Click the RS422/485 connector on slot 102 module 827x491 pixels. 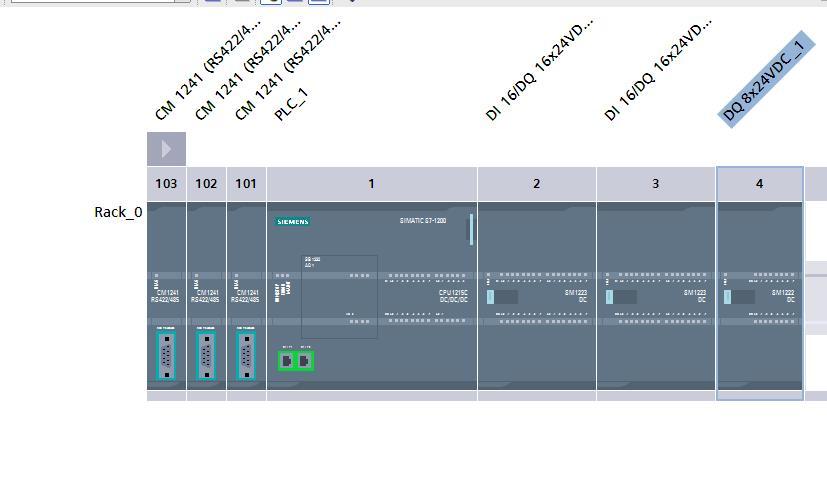pos(206,356)
